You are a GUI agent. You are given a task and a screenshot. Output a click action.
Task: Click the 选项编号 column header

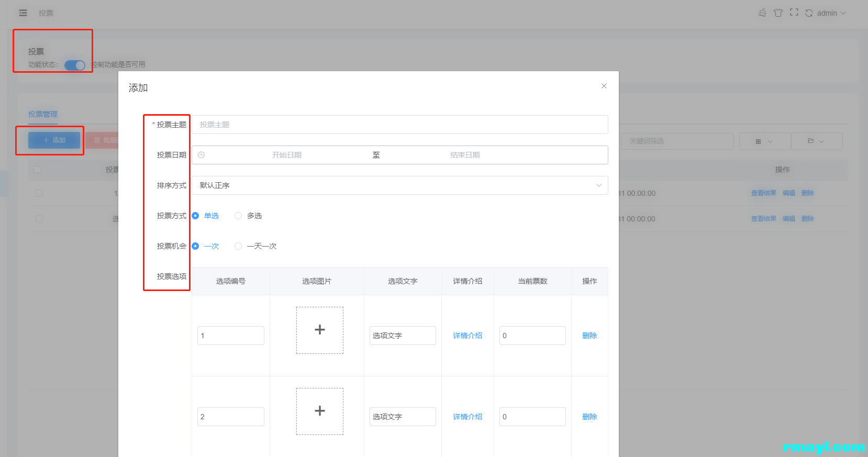(x=231, y=281)
